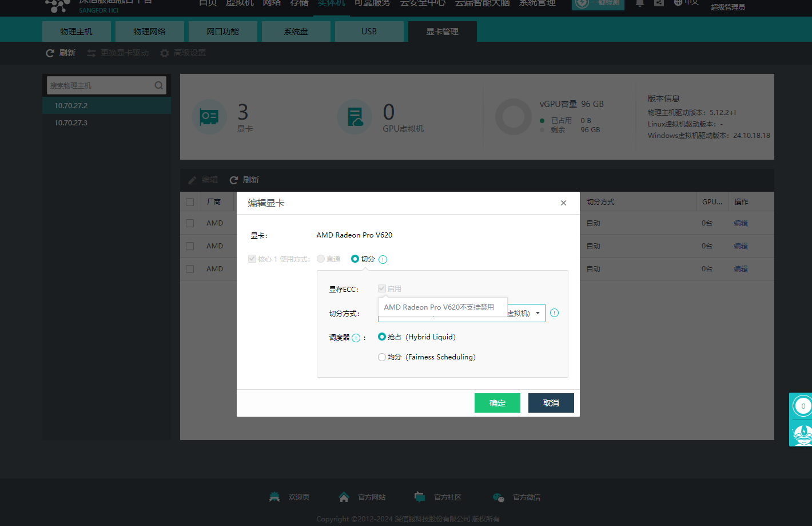Image resolution: width=812 pixels, height=526 pixels.
Task: Switch to the 物理网络 tab
Action: click(x=149, y=31)
